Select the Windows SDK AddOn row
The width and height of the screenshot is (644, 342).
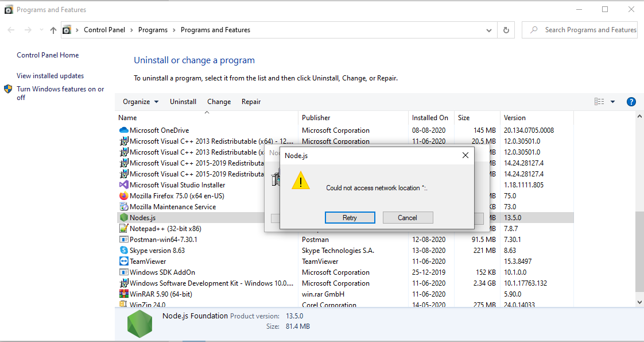344,272
